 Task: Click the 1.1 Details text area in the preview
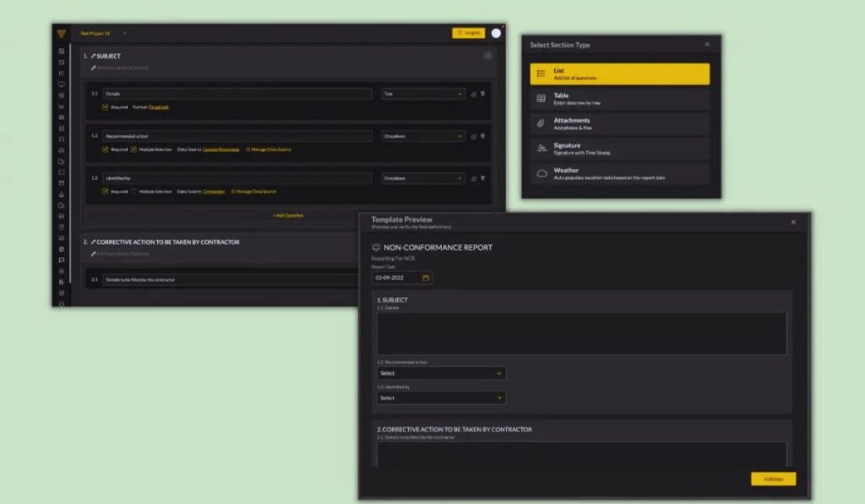583,332
